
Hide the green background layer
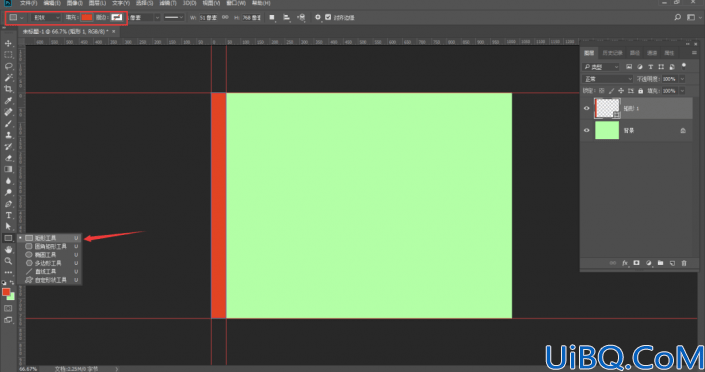pos(586,130)
